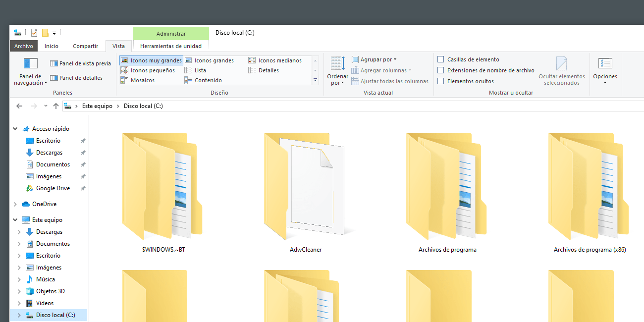Select the Archivos de programa folder
644x322 pixels.
(x=447, y=192)
